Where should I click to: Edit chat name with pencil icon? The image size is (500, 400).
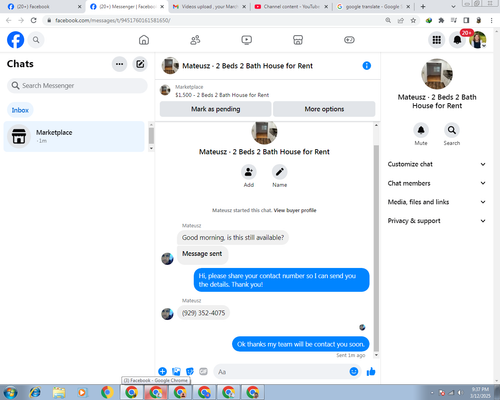[x=279, y=172]
